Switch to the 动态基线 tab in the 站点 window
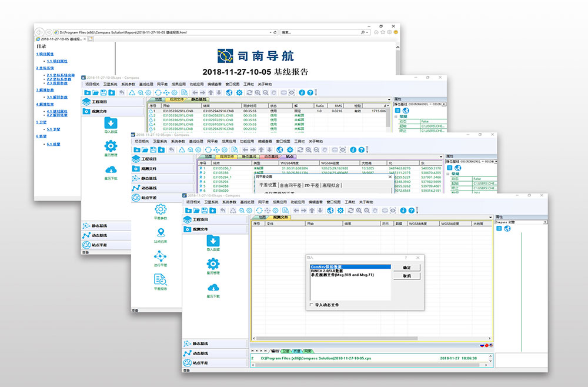 270,157
